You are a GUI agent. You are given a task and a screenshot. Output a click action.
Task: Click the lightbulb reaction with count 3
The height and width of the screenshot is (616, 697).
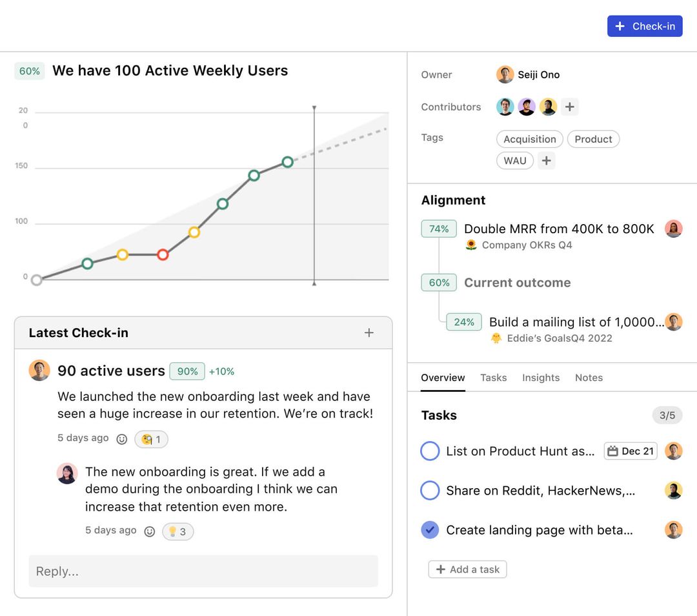(x=177, y=531)
